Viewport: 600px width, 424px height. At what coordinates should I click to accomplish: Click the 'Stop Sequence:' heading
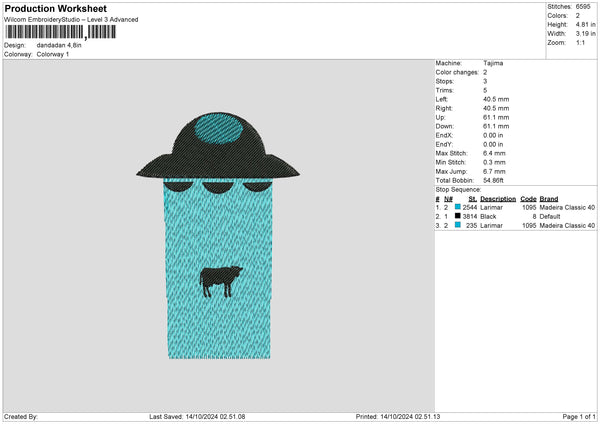pyautogui.click(x=458, y=190)
